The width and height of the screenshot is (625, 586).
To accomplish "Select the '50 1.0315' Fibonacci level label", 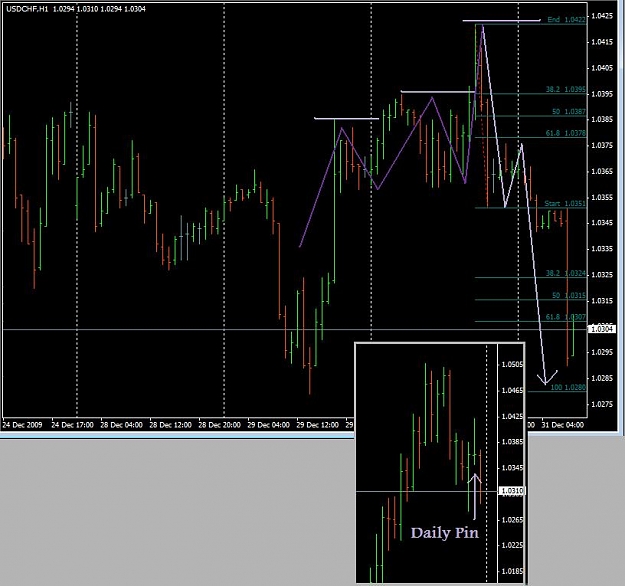I will point(568,295).
